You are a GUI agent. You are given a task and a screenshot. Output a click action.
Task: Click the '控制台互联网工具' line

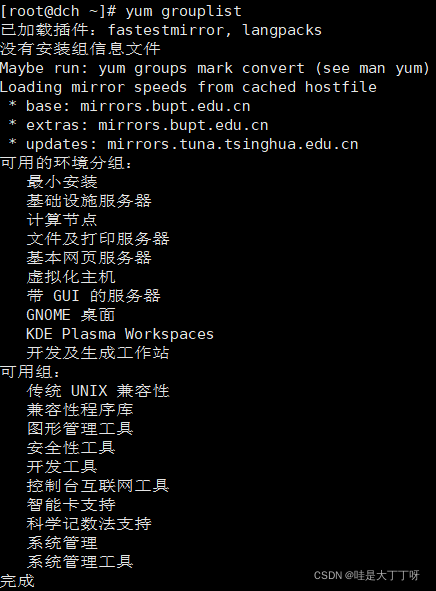pos(98,485)
